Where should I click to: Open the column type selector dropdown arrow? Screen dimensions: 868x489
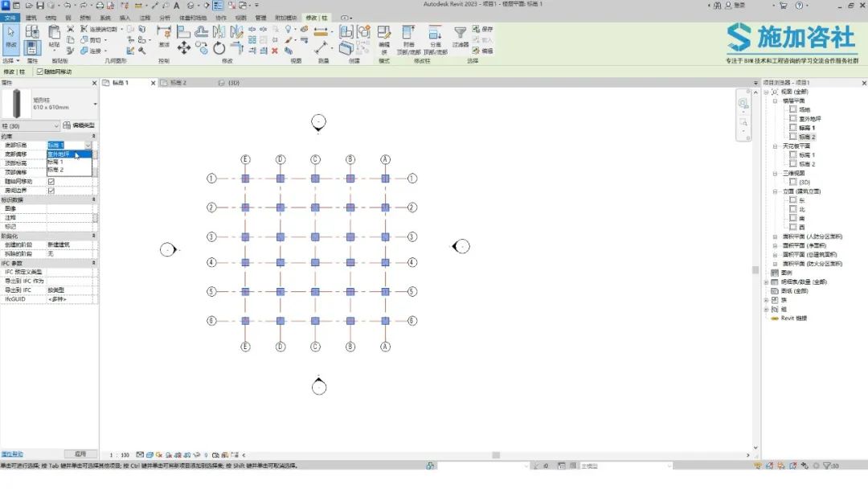[x=95, y=104]
